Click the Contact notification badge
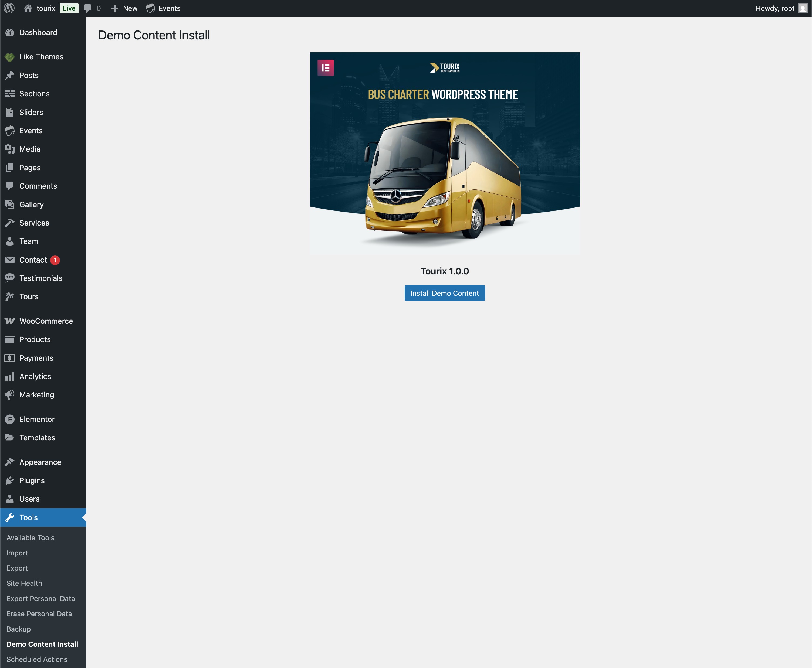This screenshot has height=668, width=812. pyautogui.click(x=55, y=260)
